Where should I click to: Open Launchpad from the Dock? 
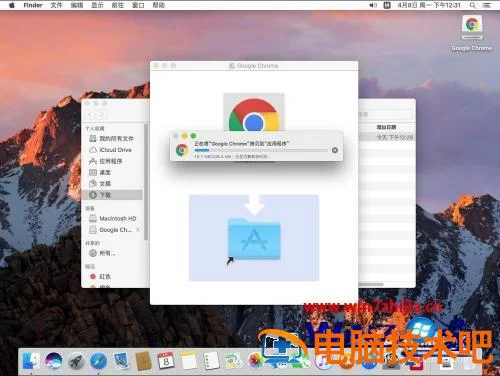click(x=76, y=361)
